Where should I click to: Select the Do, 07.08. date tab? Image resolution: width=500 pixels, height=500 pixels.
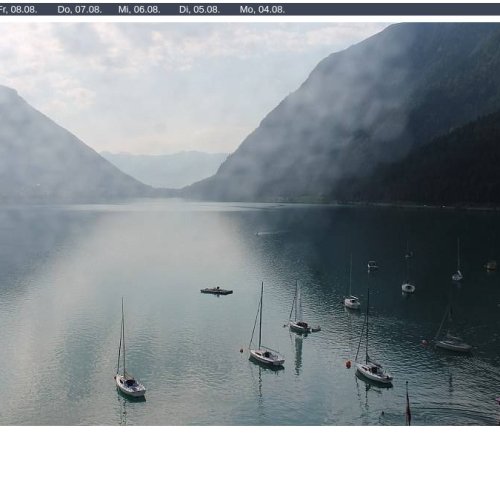(x=79, y=10)
